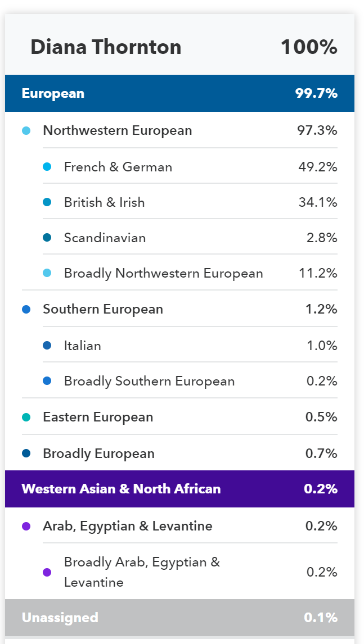The width and height of the screenshot is (364, 644).
Task: Click the Northwestern European color dot
Action: click(26, 130)
